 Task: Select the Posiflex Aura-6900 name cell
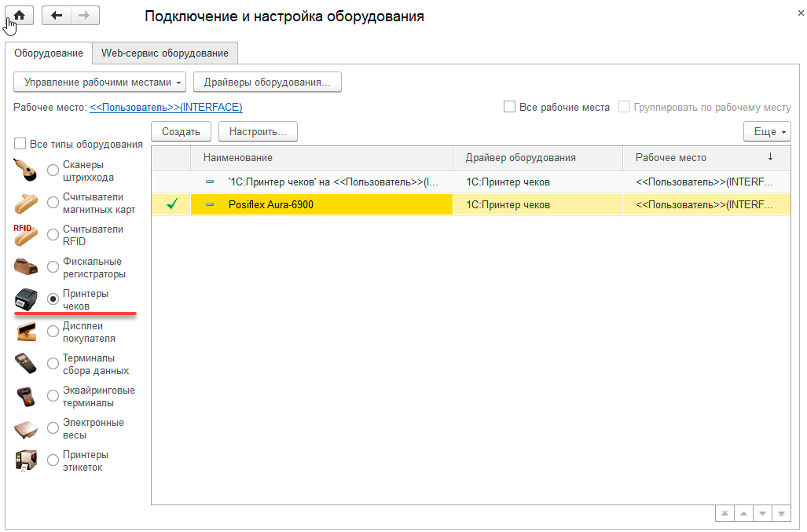321,204
